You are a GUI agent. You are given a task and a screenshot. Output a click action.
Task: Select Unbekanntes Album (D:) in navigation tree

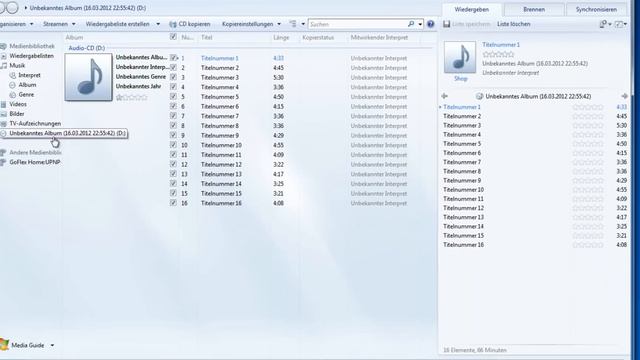[x=67, y=133]
